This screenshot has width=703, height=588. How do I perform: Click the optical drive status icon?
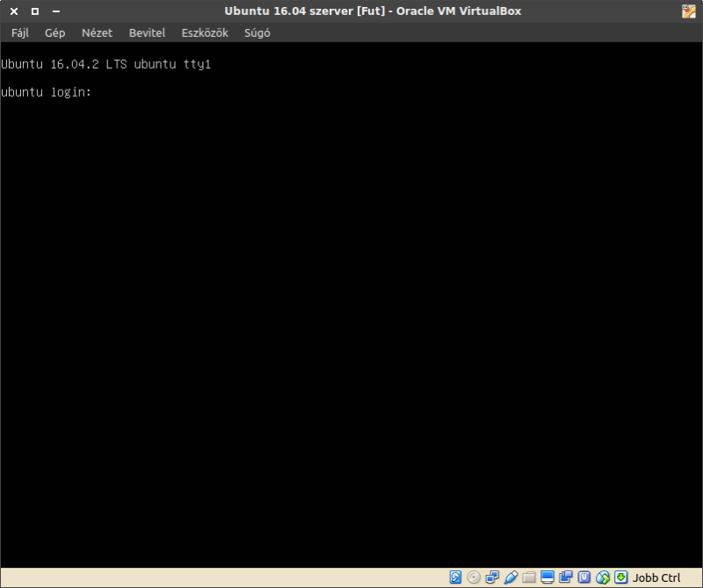(x=474, y=577)
